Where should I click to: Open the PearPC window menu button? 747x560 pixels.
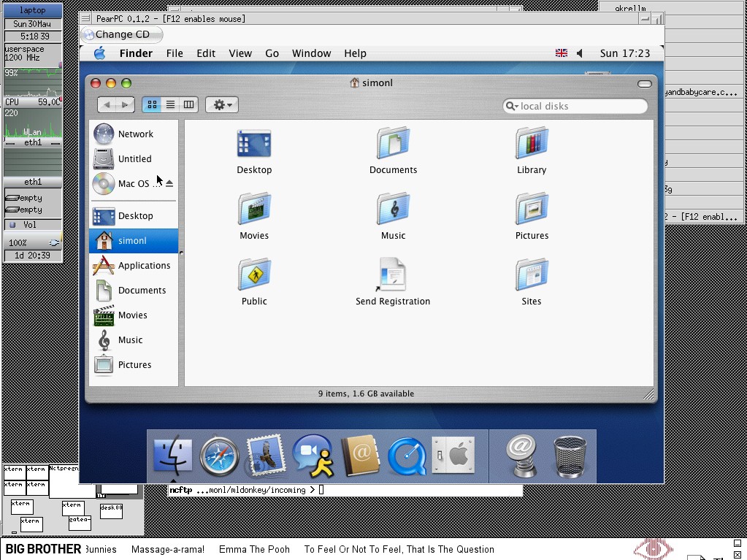coord(85,18)
